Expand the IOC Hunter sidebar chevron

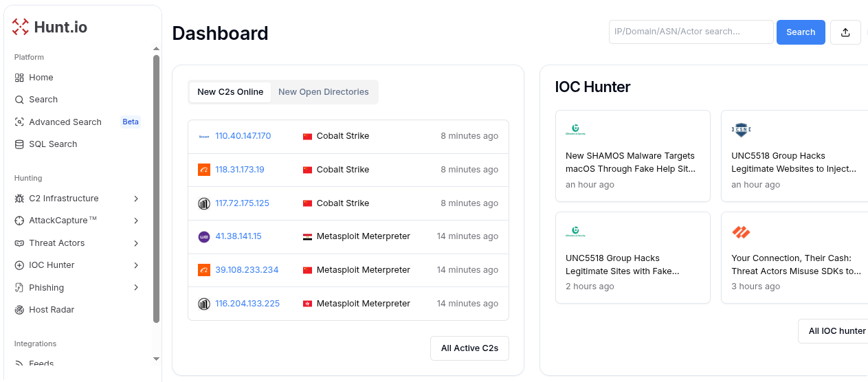click(x=136, y=265)
